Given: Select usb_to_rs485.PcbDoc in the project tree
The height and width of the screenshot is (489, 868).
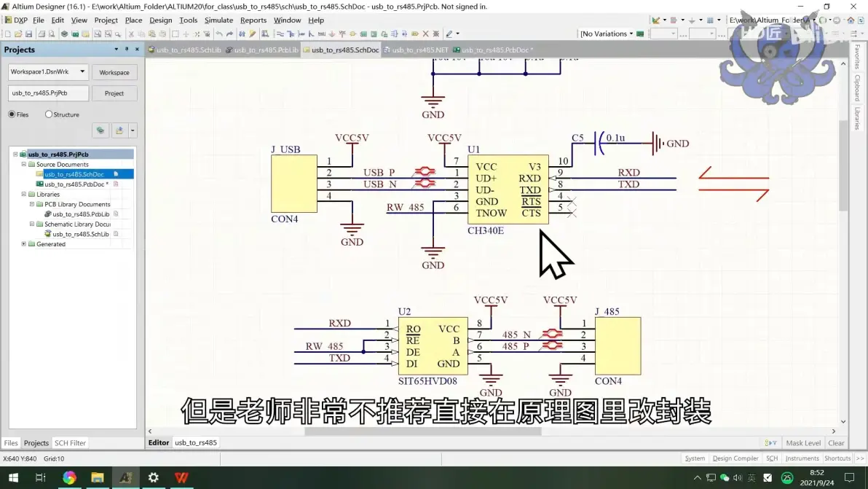Looking at the screenshot, I should (76, 184).
